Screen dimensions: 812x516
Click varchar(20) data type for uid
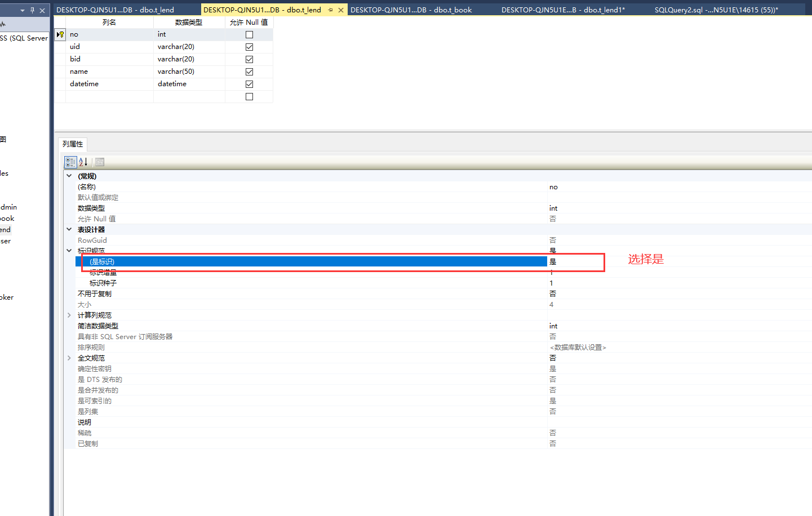tap(189, 47)
